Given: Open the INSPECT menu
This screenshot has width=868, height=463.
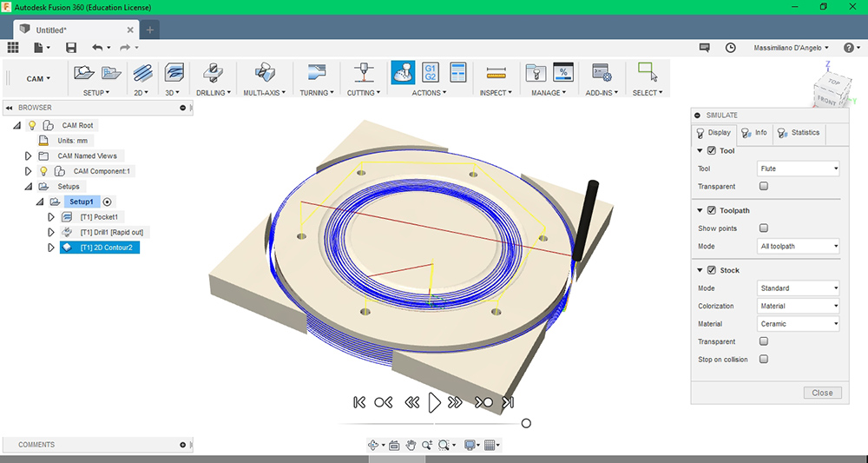Looking at the screenshot, I should 496,93.
